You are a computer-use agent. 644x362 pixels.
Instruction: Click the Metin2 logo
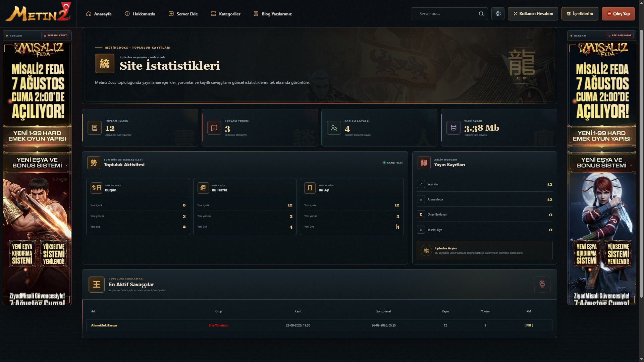click(38, 12)
